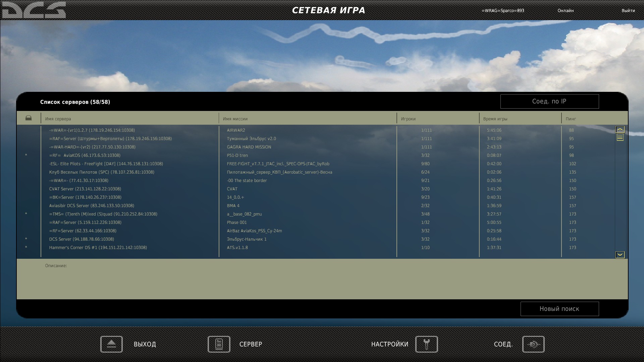The width and height of the screenshot is (644, 362).
Task: Click the 'Описание:' description area label
Action: click(56, 265)
